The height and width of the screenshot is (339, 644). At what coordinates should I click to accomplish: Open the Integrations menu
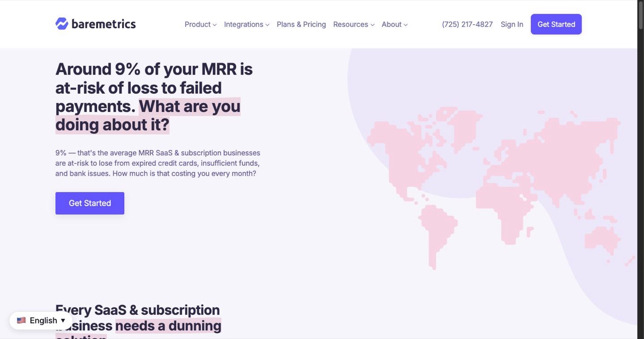247,24
